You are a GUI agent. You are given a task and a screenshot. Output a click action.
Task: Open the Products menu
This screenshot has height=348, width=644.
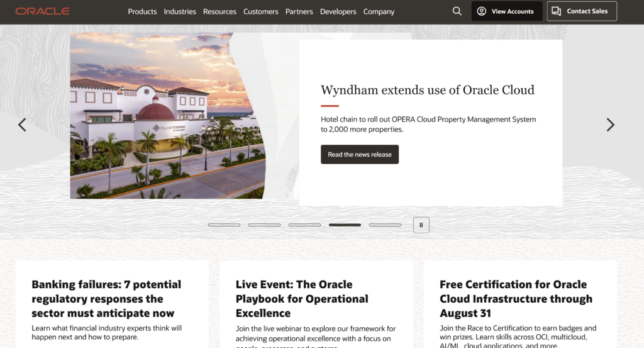pyautogui.click(x=142, y=11)
